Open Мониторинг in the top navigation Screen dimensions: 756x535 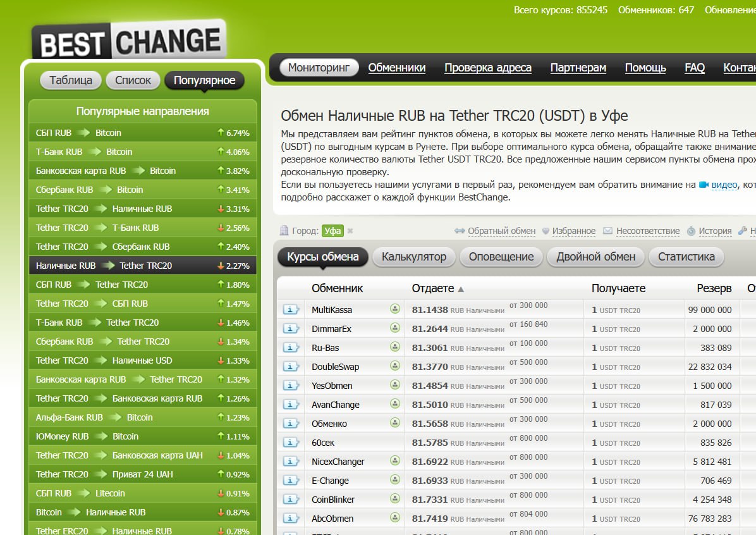319,68
